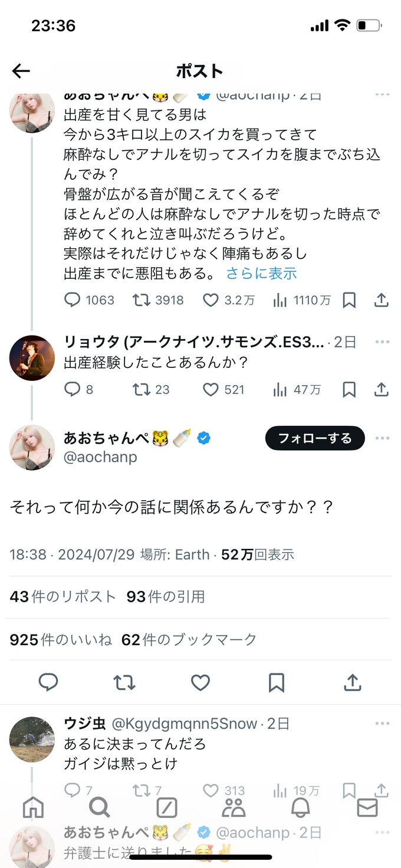The height and width of the screenshot is (868, 401).
Task: Bookmark the main post
Action: [x=277, y=682]
